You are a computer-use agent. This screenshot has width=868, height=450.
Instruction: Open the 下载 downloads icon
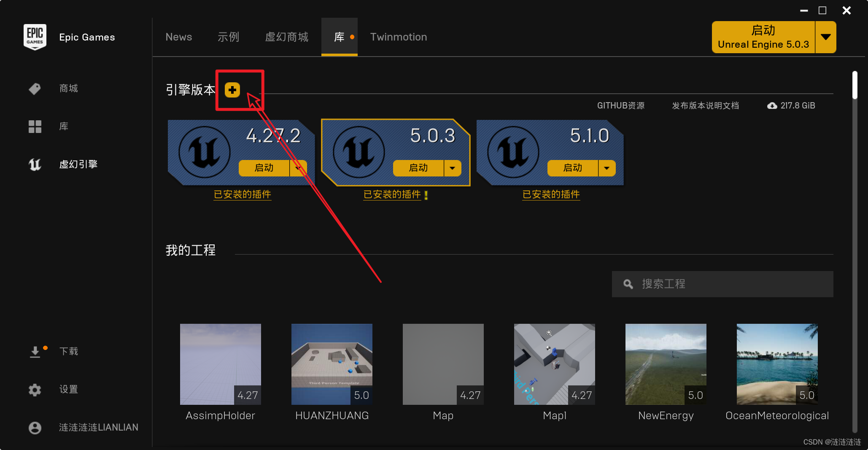tap(35, 351)
